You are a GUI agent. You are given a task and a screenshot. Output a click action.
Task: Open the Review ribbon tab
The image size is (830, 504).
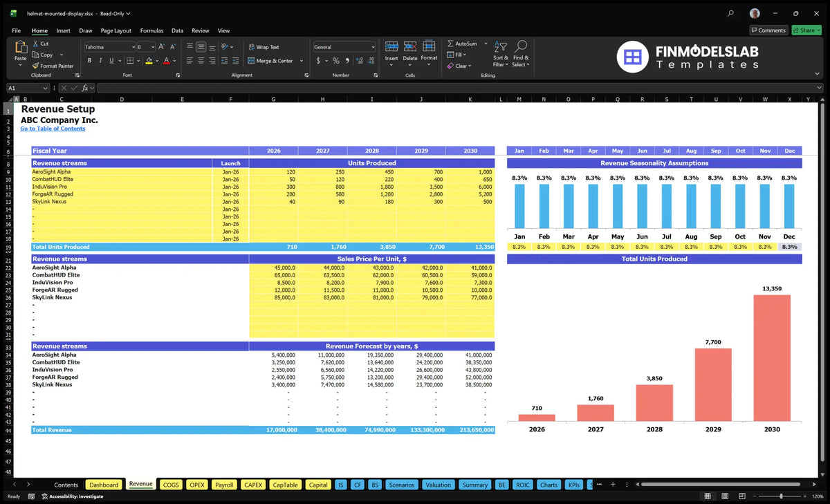tap(201, 30)
